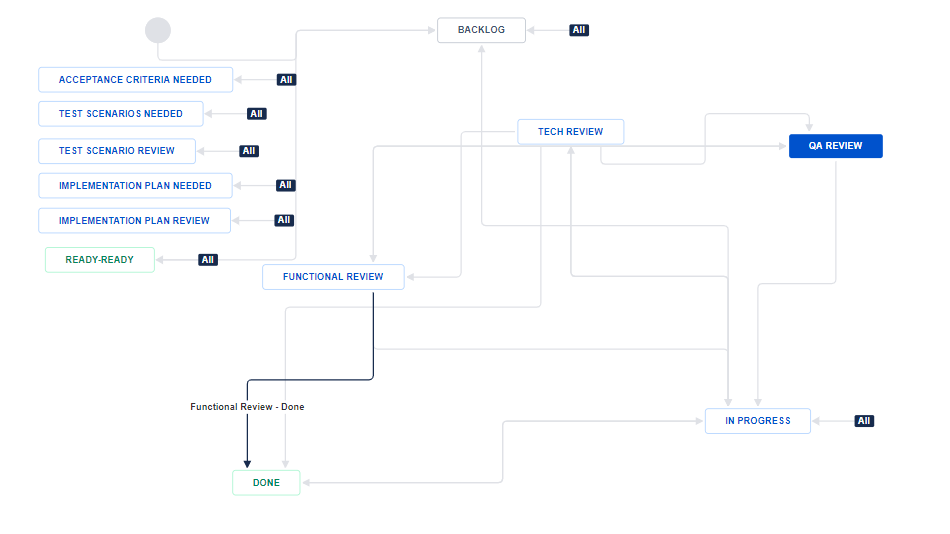Screen dimensions: 950x534
Task: Click All badge next to IMPLEMENTATION PLAN NEEDED
Action: [285, 185]
